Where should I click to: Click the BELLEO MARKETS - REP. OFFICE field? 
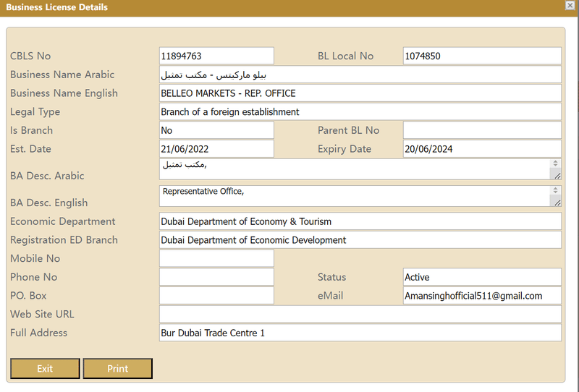pos(360,93)
